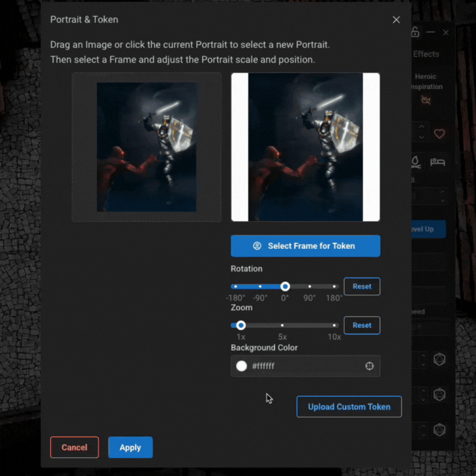476x476 pixels.
Task: Reset the Rotation slider
Action: coord(362,286)
